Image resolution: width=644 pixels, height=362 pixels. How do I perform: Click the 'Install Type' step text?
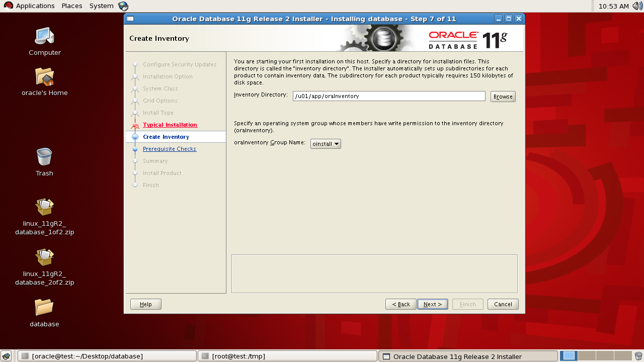pyautogui.click(x=158, y=113)
